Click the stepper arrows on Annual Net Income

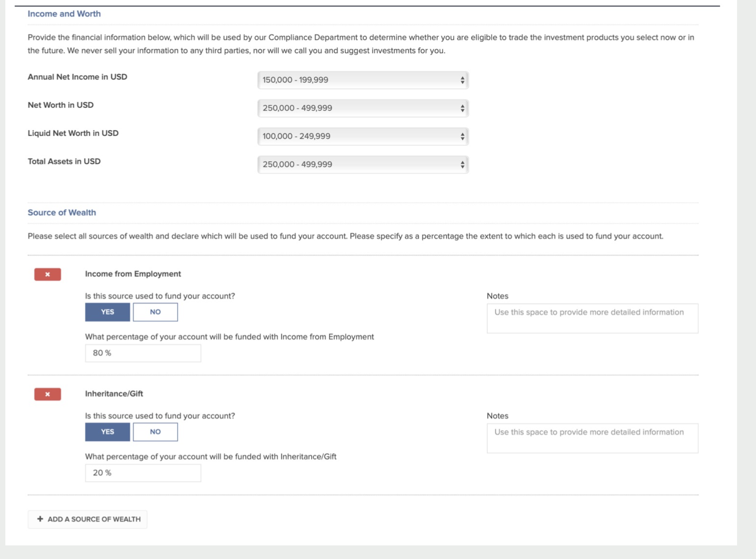click(x=462, y=80)
